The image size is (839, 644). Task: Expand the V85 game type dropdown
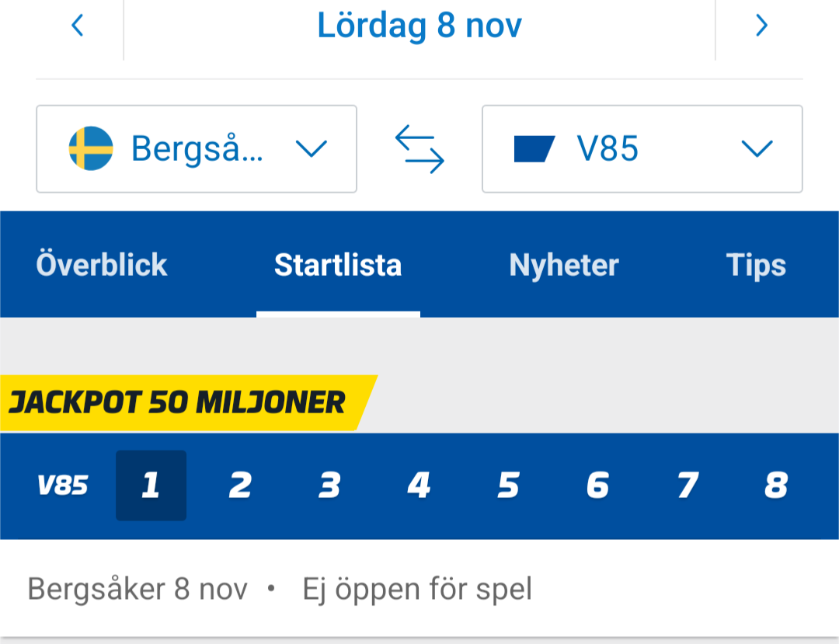coord(642,149)
